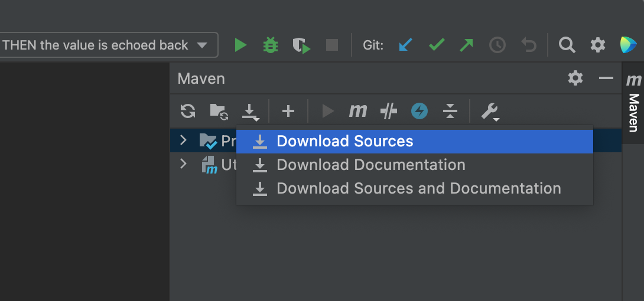Open Search Everywhere magnifier
The width and height of the screenshot is (644, 301).
(567, 45)
